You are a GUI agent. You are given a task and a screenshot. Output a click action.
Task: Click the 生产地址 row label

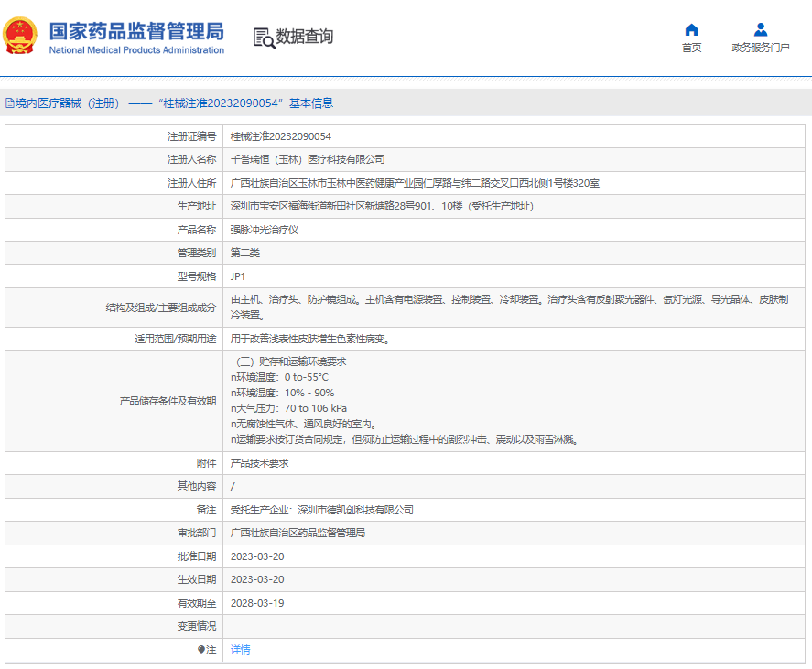click(197, 206)
